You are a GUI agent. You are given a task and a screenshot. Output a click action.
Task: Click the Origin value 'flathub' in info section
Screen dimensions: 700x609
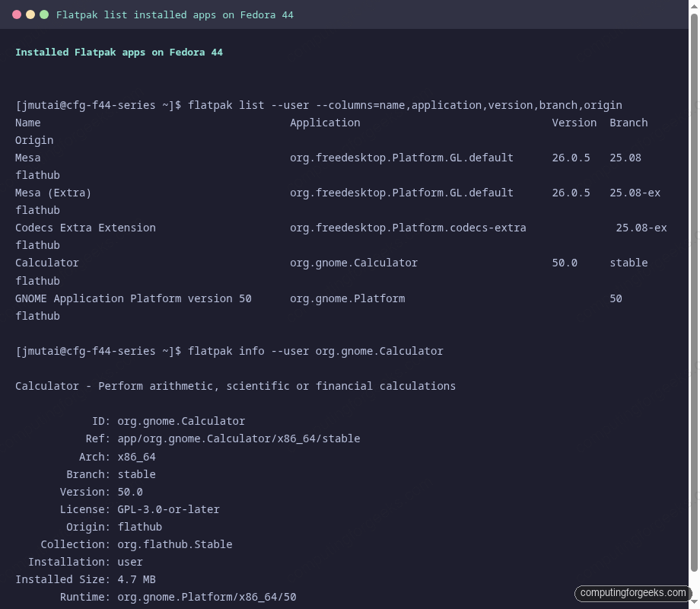tap(140, 527)
